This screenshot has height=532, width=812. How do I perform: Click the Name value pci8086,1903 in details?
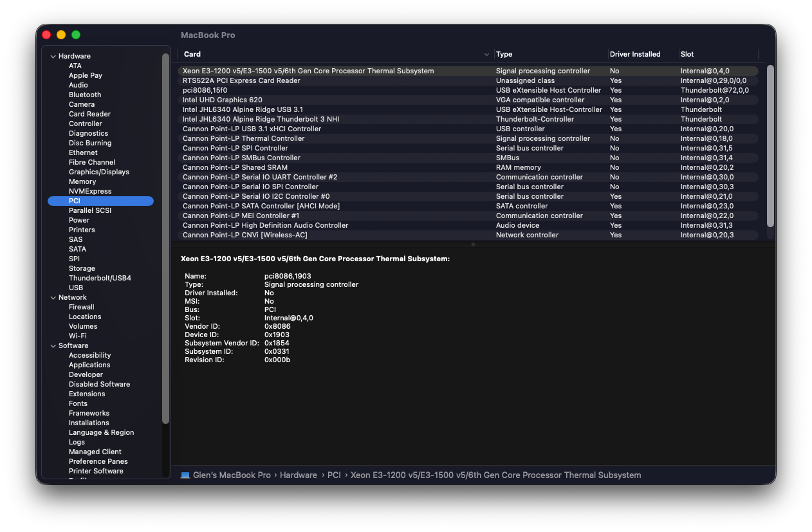[288, 276]
